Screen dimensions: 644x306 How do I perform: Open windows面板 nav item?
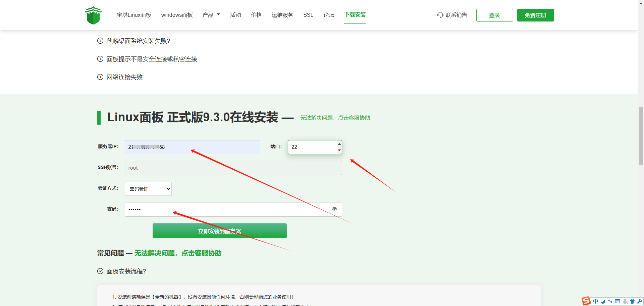[177, 15]
